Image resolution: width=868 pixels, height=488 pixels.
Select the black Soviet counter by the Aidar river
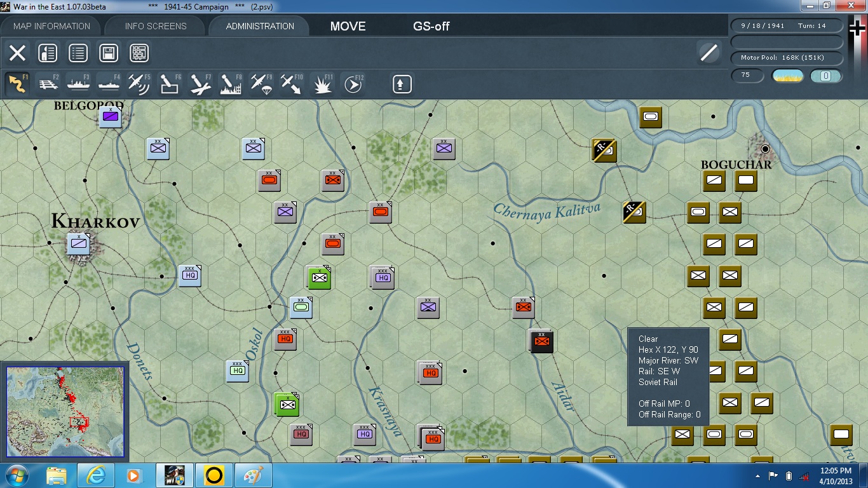coord(541,341)
